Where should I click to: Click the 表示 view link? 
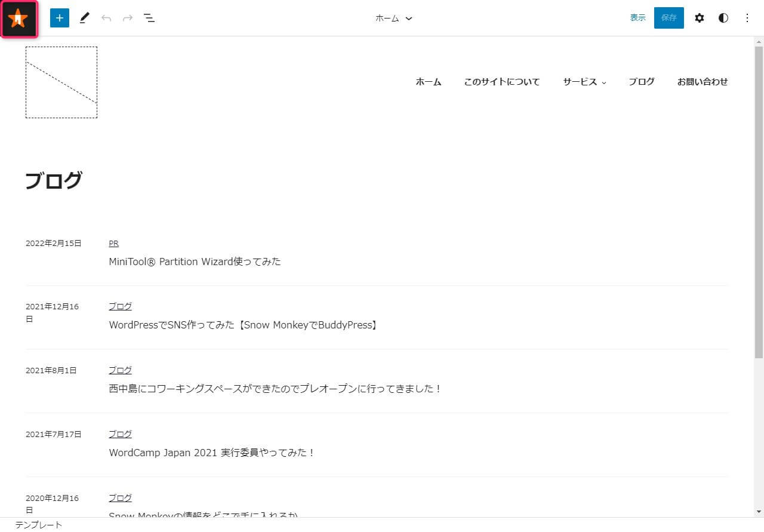[637, 17]
